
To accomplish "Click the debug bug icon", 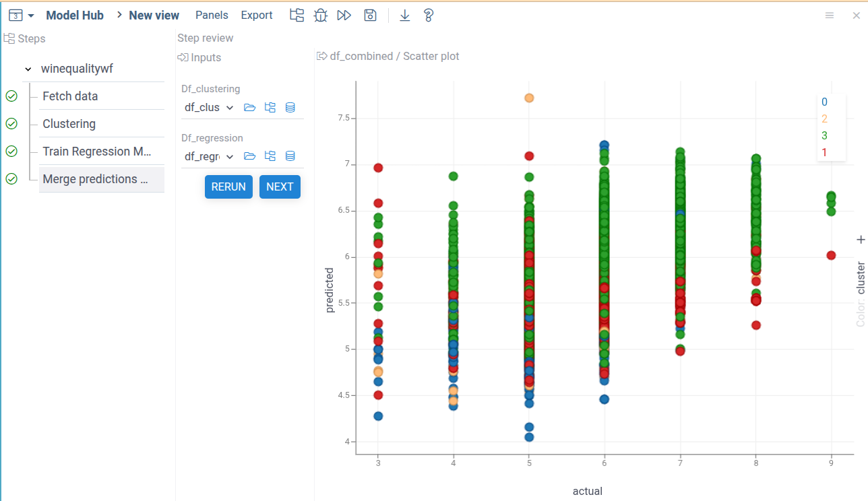I will pos(321,15).
